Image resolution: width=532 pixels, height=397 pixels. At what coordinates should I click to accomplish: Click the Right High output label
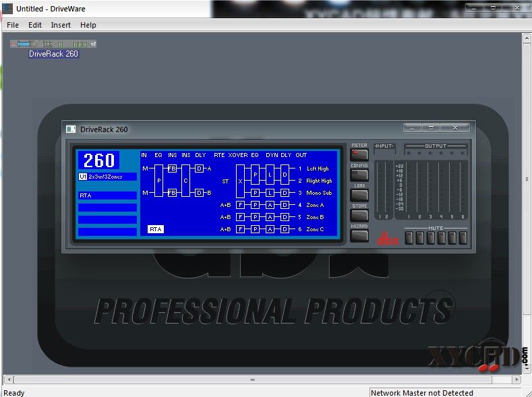(319, 181)
